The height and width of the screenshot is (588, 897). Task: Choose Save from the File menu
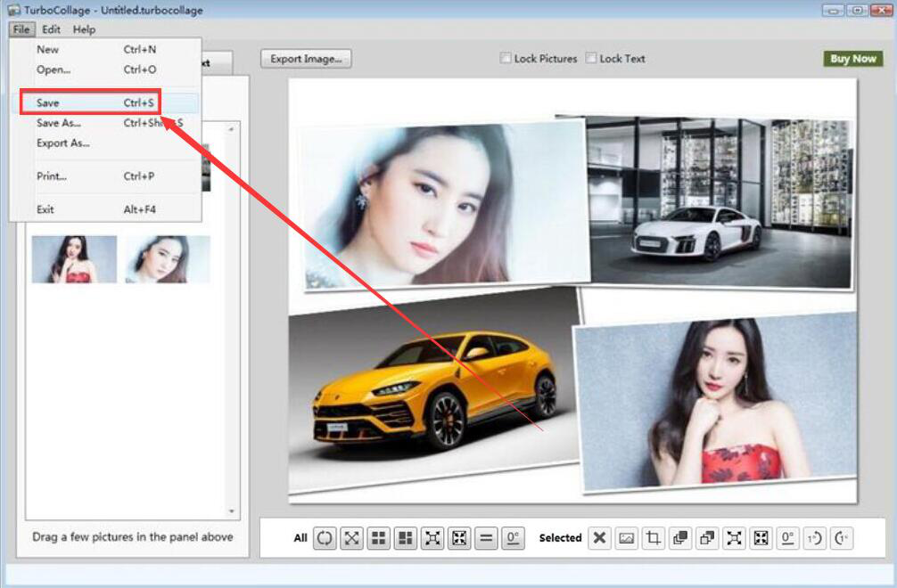coord(48,103)
